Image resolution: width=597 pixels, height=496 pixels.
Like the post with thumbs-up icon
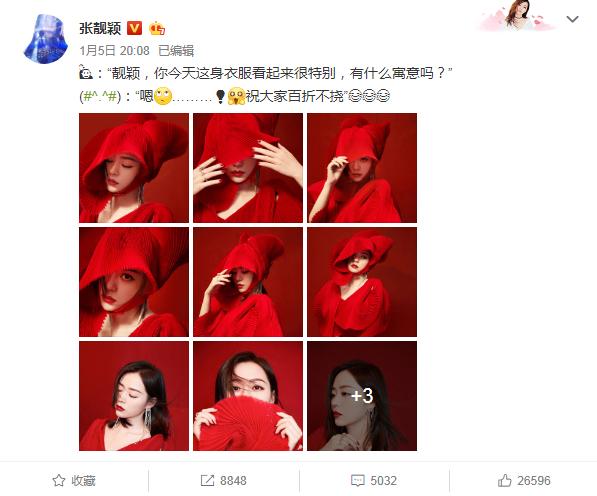click(504, 480)
